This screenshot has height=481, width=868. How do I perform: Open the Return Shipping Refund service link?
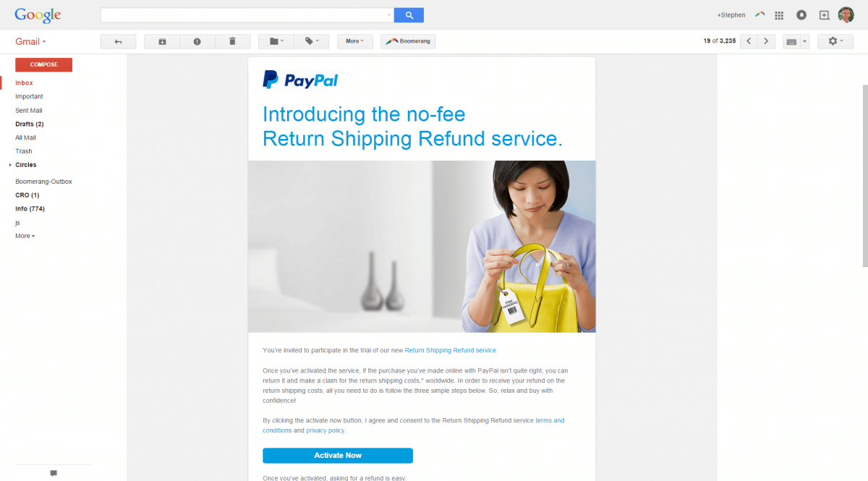451,350
